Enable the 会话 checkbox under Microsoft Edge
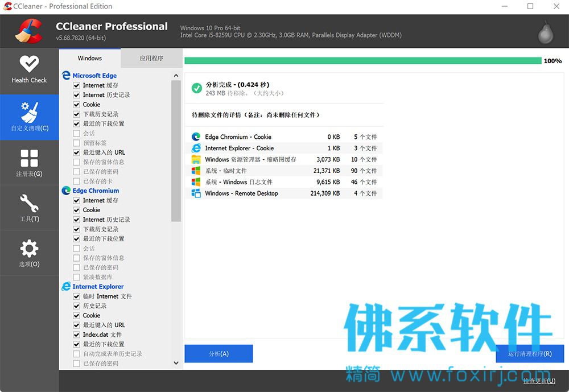 tap(77, 133)
